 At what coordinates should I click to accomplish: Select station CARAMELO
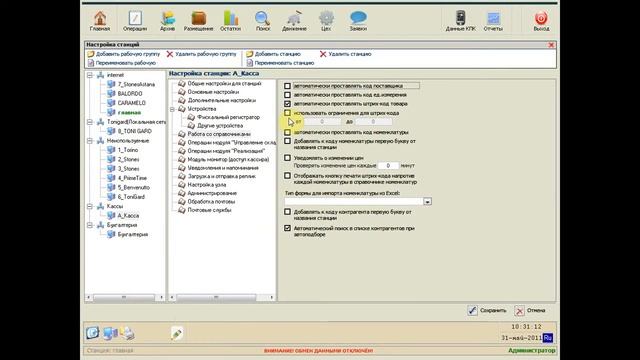click(x=131, y=103)
